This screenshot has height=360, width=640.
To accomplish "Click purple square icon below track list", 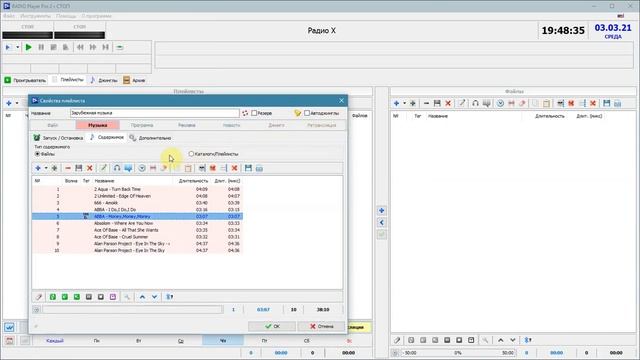I will point(113,297).
